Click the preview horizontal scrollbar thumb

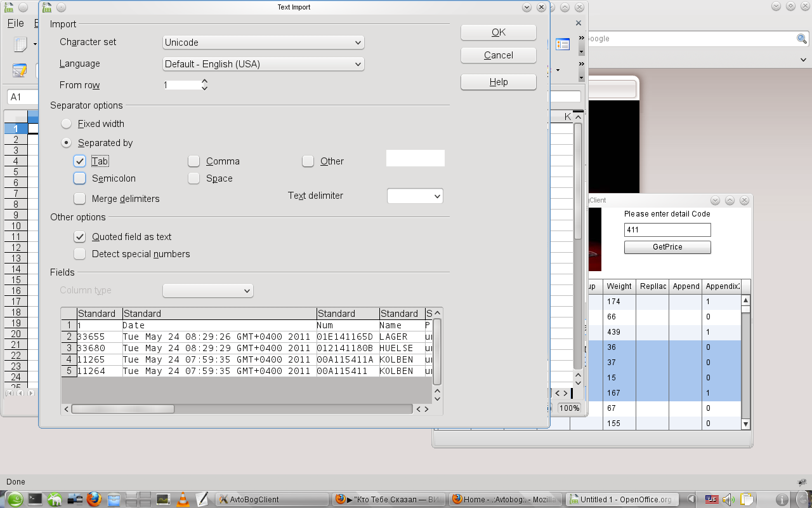pyautogui.click(x=123, y=409)
